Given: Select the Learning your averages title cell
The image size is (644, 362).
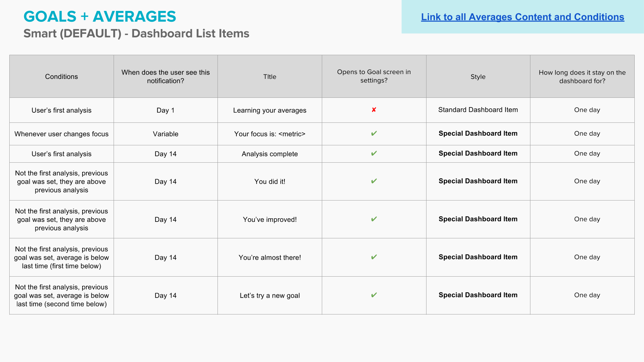Looking at the screenshot, I should [x=270, y=110].
